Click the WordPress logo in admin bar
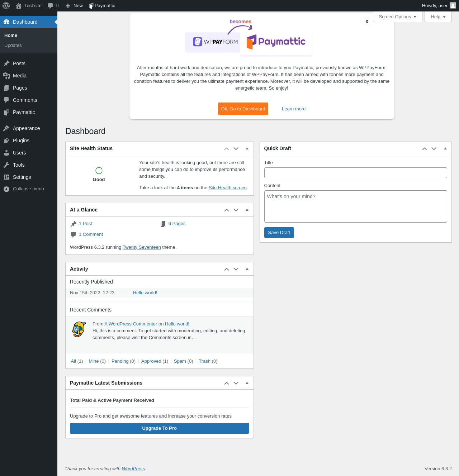This screenshot has height=476, width=459. pos(6,6)
